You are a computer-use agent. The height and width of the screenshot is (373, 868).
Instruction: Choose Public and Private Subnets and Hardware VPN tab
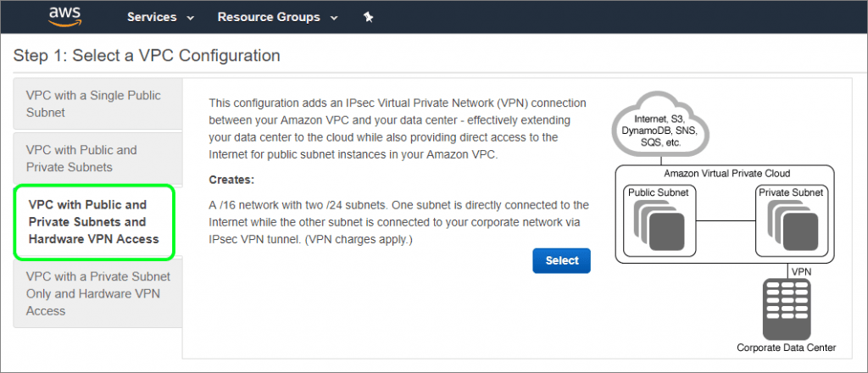pos(95,222)
